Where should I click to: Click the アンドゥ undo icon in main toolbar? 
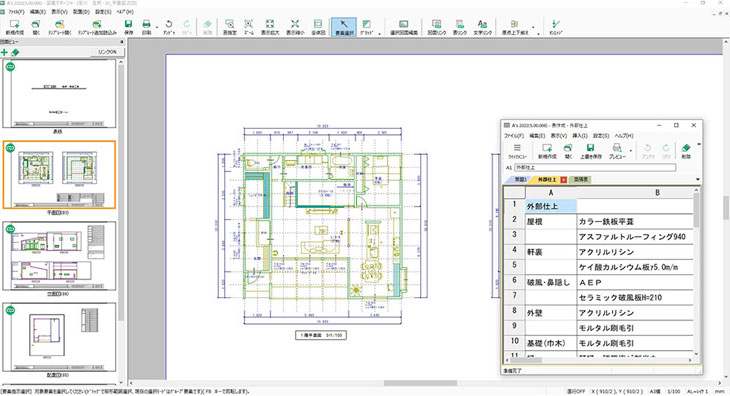pos(169,27)
